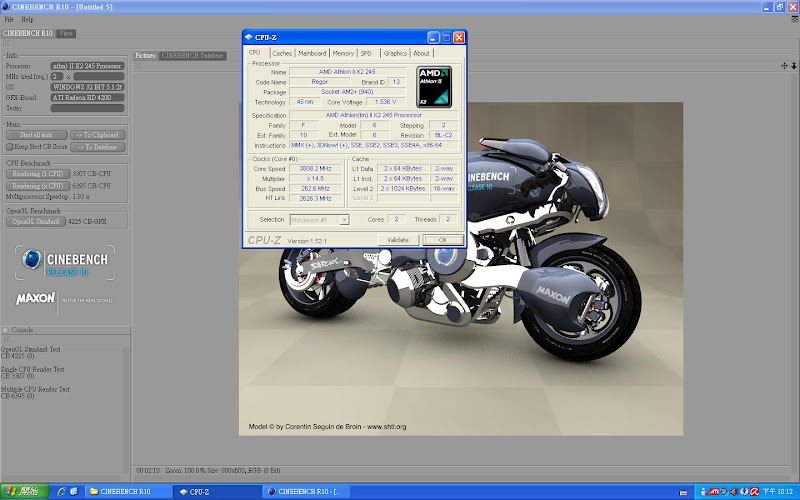Click the Level 2 cache 2 x 1024 KBytes

(x=403, y=188)
